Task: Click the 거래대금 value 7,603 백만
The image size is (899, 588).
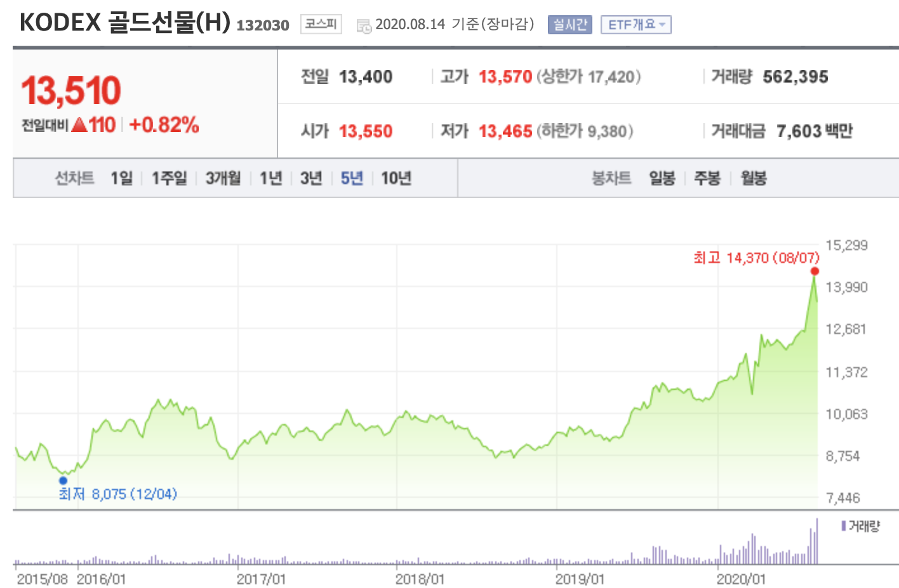Action: click(x=815, y=131)
